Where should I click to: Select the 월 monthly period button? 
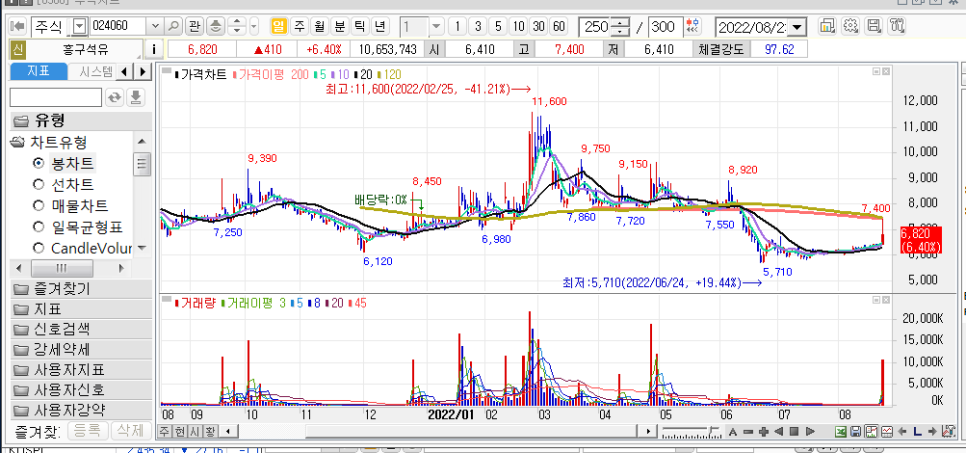[x=319, y=27]
